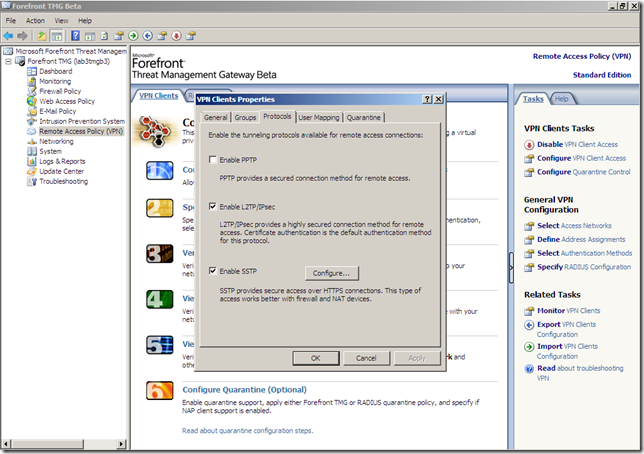Click the tree pane horizontal scrollbar
Viewport: 644px width, 454px height.
[x=64, y=444]
